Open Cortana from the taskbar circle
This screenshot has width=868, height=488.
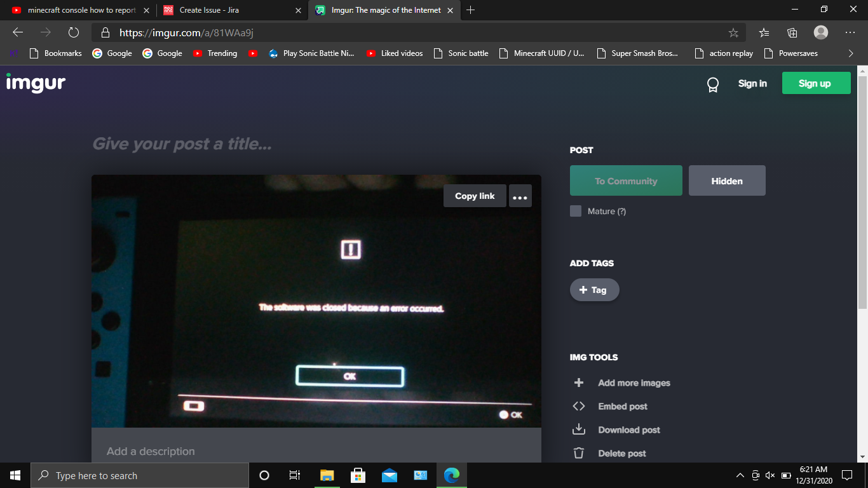point(265,475)
